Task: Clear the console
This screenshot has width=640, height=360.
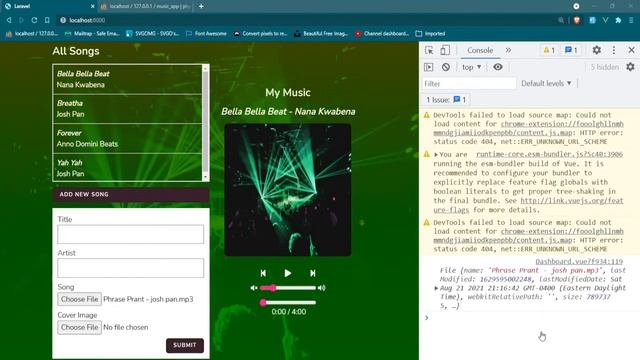Action: (x=446, y=67)
